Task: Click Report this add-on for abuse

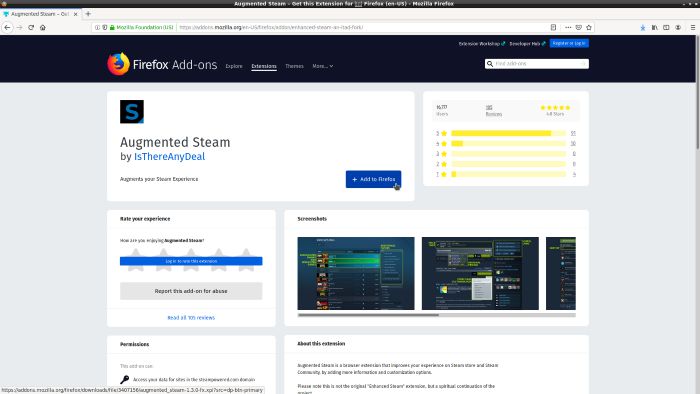Action: pyautogui.click(x=191, y=291)
